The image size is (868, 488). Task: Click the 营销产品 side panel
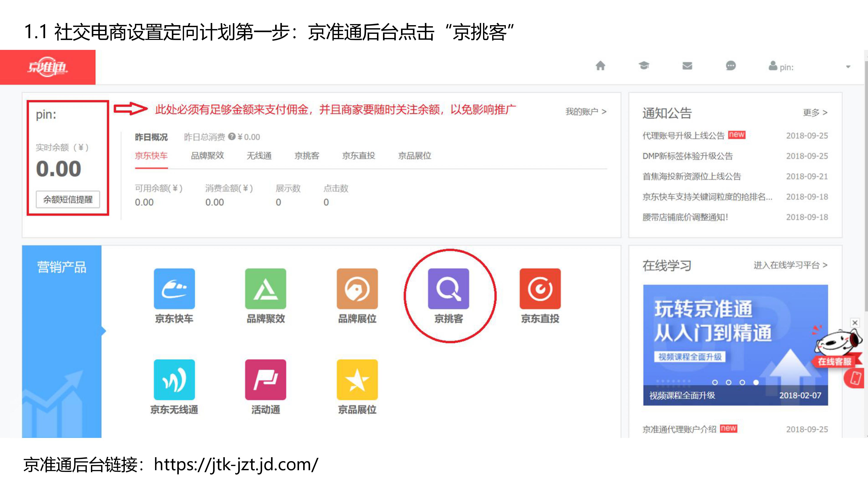click(x=62, y=341)
